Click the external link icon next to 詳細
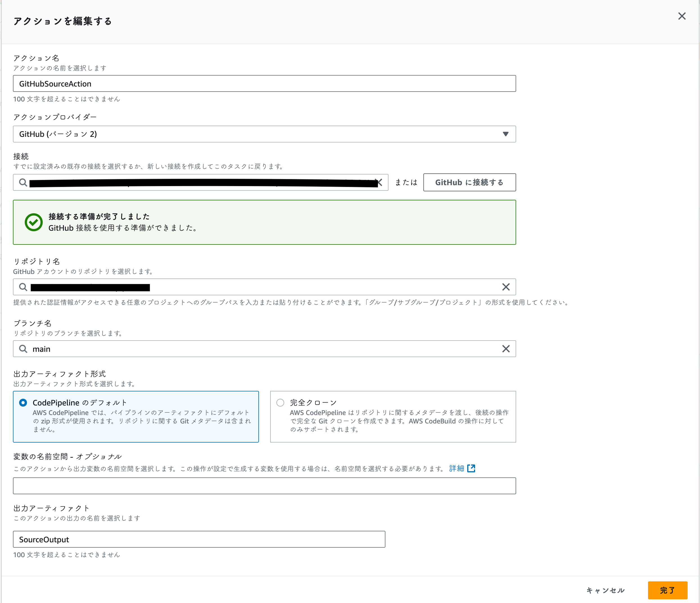The height and width of the screenshot is (603, 700). pos(472,468)
